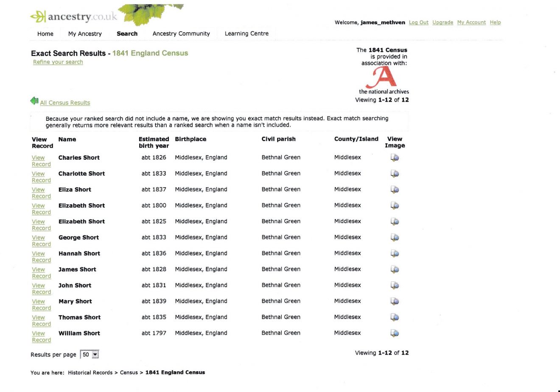Open the My Ancestry tab
This screenshot has height=392, width=560.
pos(85,33)
